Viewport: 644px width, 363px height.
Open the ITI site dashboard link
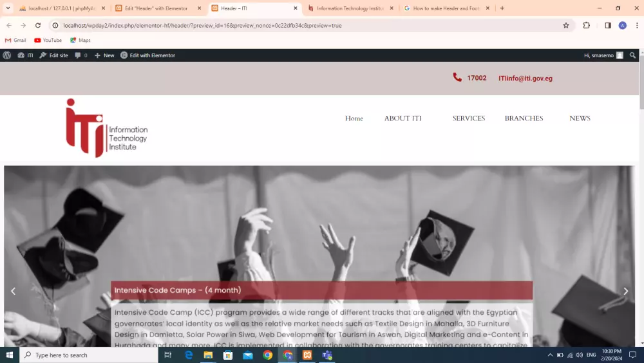coord(26,55)
